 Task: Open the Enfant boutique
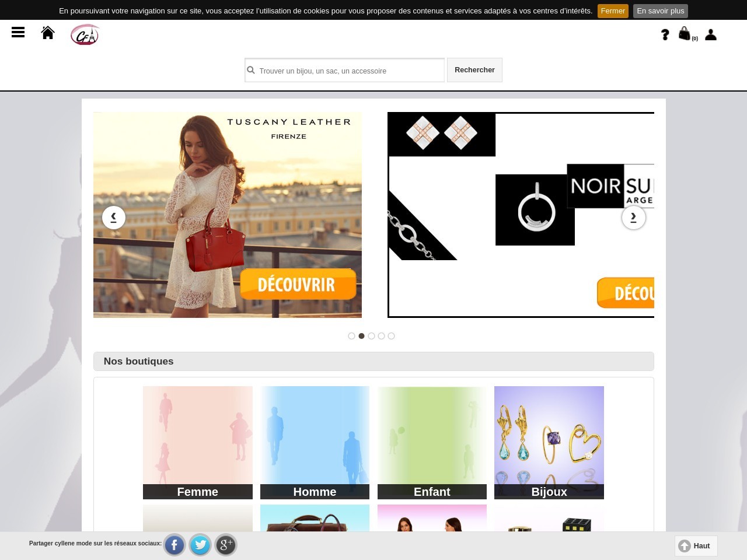click(432, 443)
